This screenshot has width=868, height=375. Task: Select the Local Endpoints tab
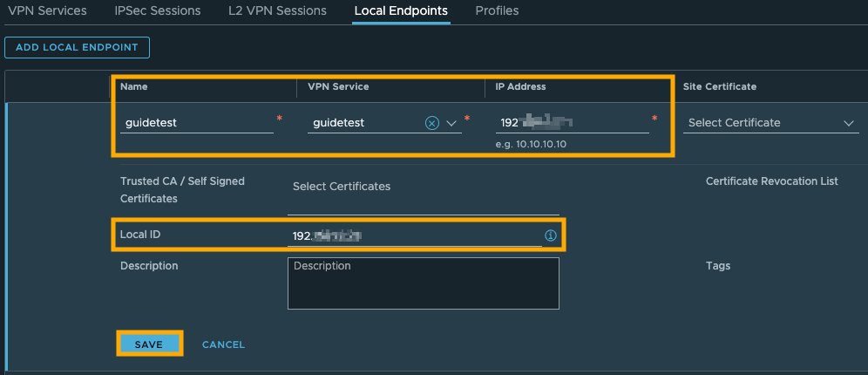tap(402, 10)
